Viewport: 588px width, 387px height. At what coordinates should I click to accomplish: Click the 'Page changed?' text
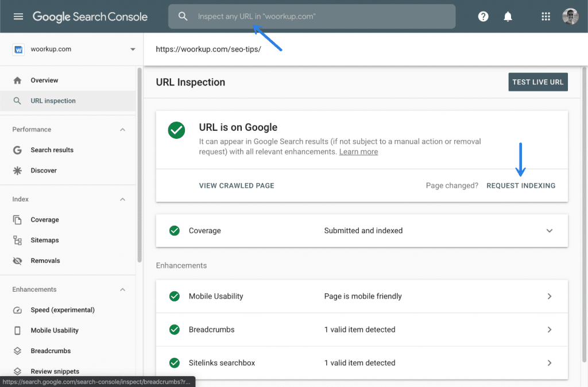pos(452,185)
